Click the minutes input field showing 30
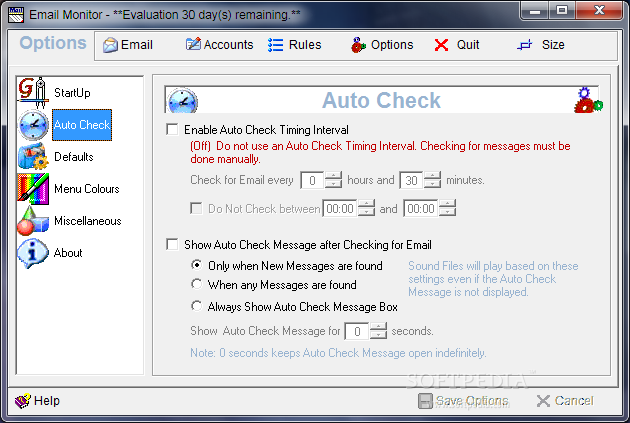Viewport: 630px width, 423px height. point(411,180)
